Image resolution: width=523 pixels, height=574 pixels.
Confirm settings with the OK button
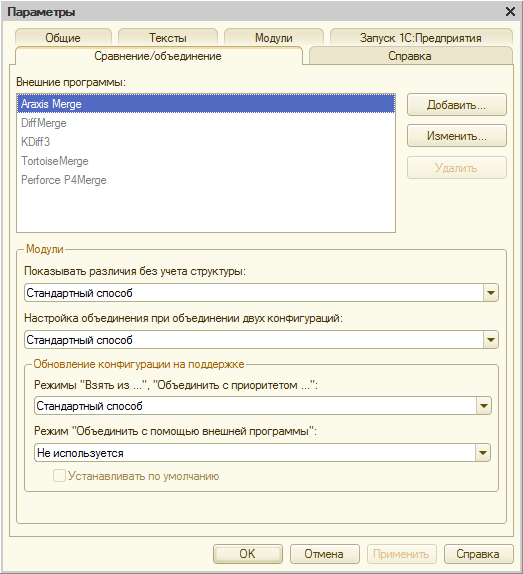coord(248,554)
